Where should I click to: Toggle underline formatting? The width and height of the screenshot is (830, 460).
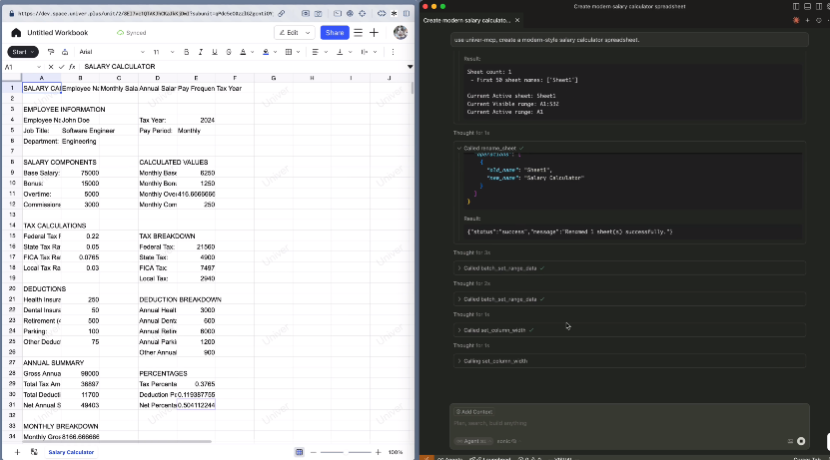(214, 52)
